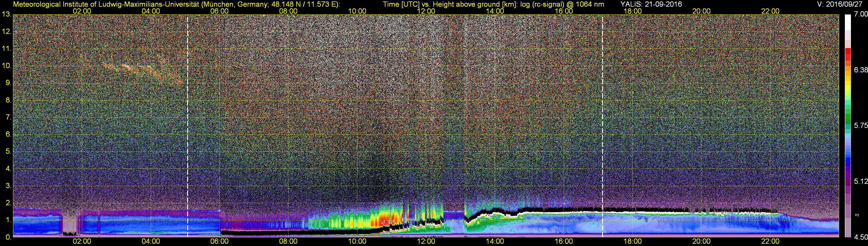868x246 pixels.
Task: Pick the height-axis label "10." for 10 km
Action: point(7,66)
